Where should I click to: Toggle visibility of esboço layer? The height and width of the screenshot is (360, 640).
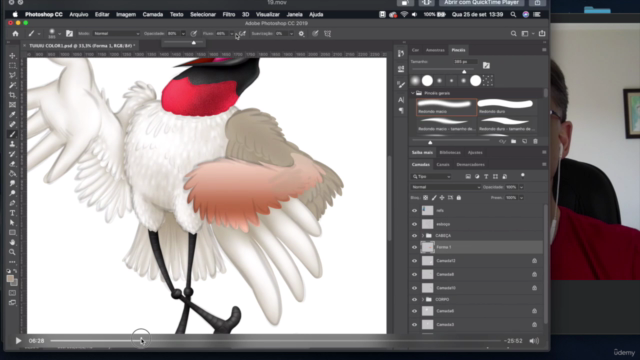[414, 224]
